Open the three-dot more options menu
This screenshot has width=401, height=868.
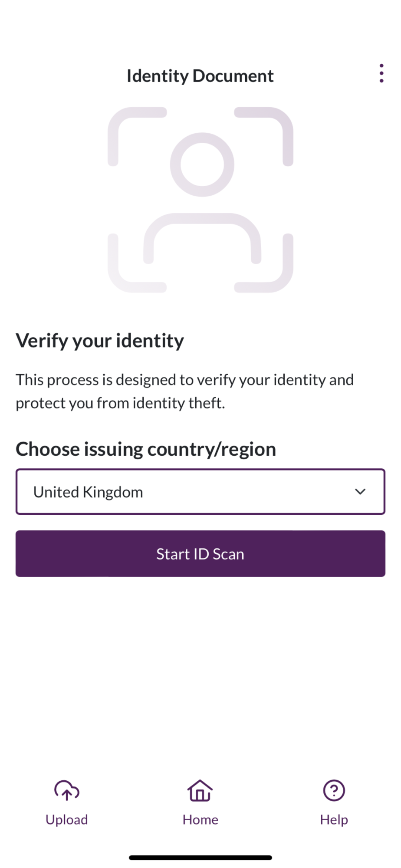click(x=381, y=73)
